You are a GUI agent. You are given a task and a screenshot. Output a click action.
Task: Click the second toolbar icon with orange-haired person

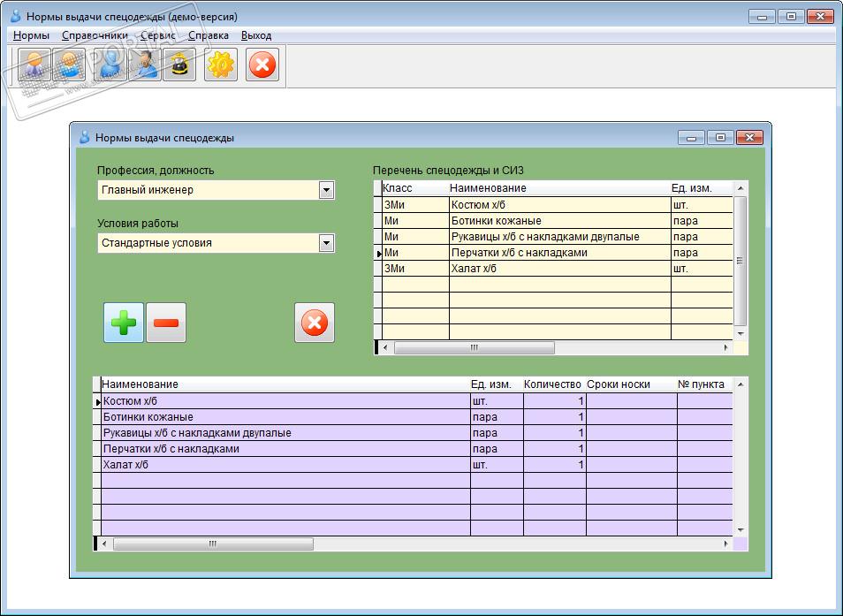70,65
